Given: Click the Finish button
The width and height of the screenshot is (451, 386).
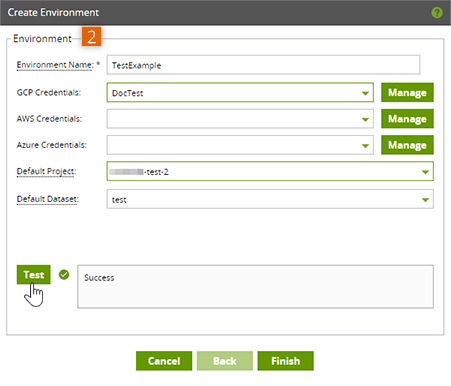Looking at the screenshot, I should coord(286,361).
